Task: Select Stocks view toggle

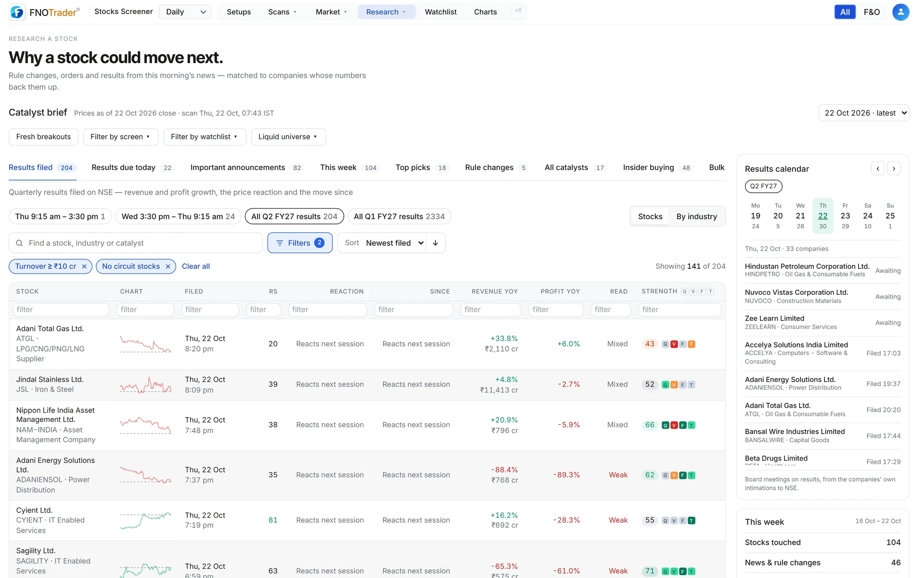Action: pyautogui.click(x=650, y=217)
